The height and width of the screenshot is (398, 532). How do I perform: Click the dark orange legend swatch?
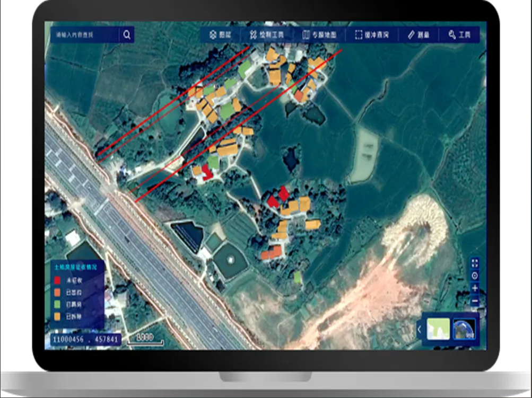(57, 292)
